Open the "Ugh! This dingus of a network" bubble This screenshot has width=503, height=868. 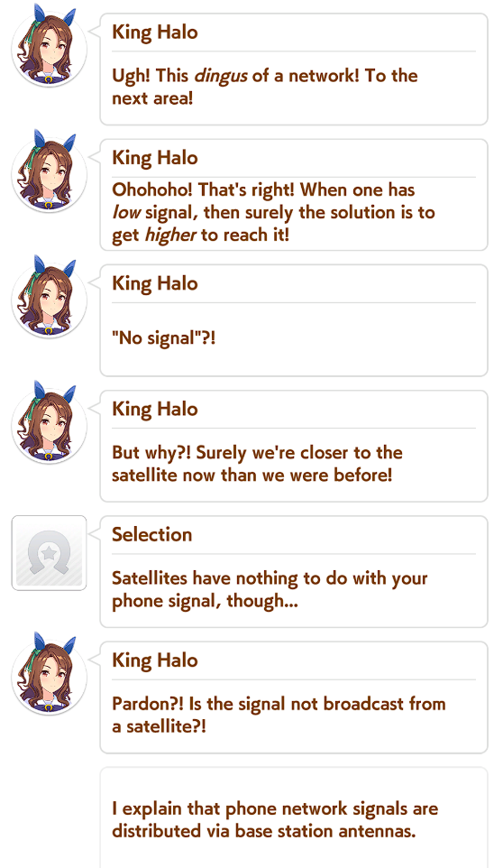[x=294, y=69]
